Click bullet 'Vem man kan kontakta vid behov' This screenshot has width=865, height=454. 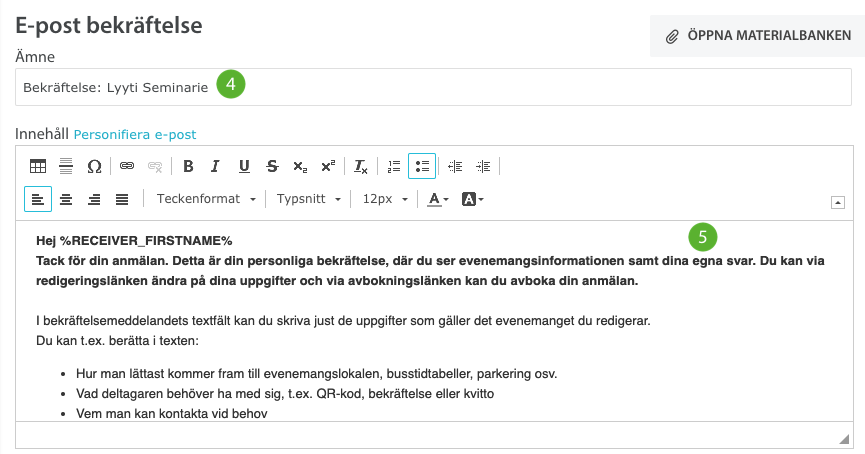[172, 413]
